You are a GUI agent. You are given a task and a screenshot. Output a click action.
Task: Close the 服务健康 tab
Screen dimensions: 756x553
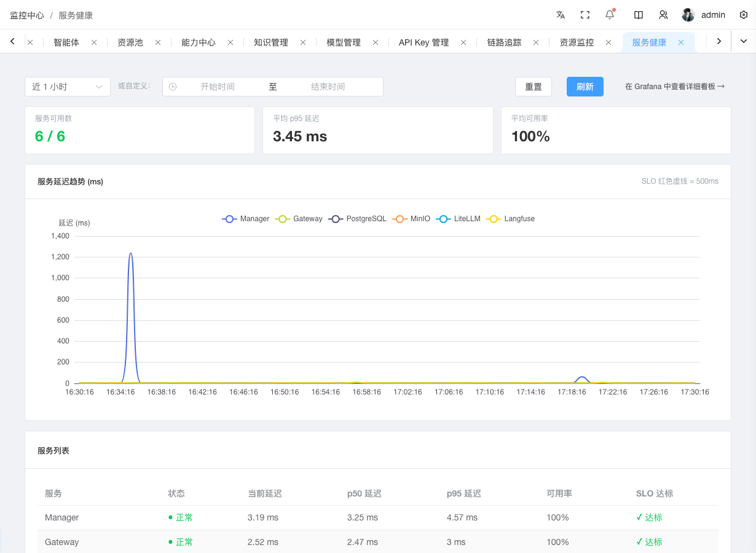pyautogui.click(x=681, y=42)
